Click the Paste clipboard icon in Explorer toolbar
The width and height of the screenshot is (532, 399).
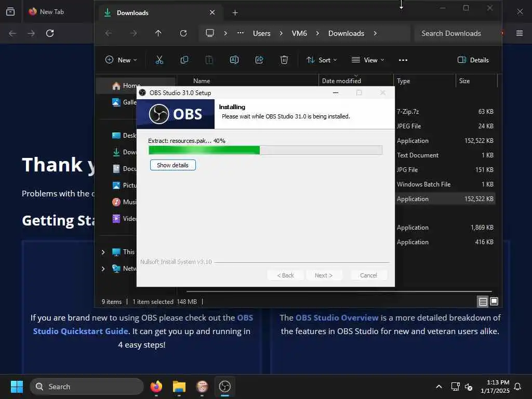pos(209,60)
